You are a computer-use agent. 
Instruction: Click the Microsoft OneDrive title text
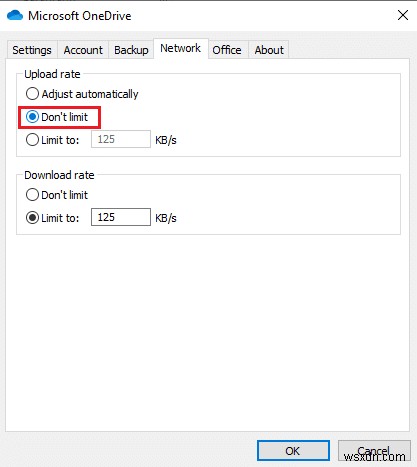point(80,16)
